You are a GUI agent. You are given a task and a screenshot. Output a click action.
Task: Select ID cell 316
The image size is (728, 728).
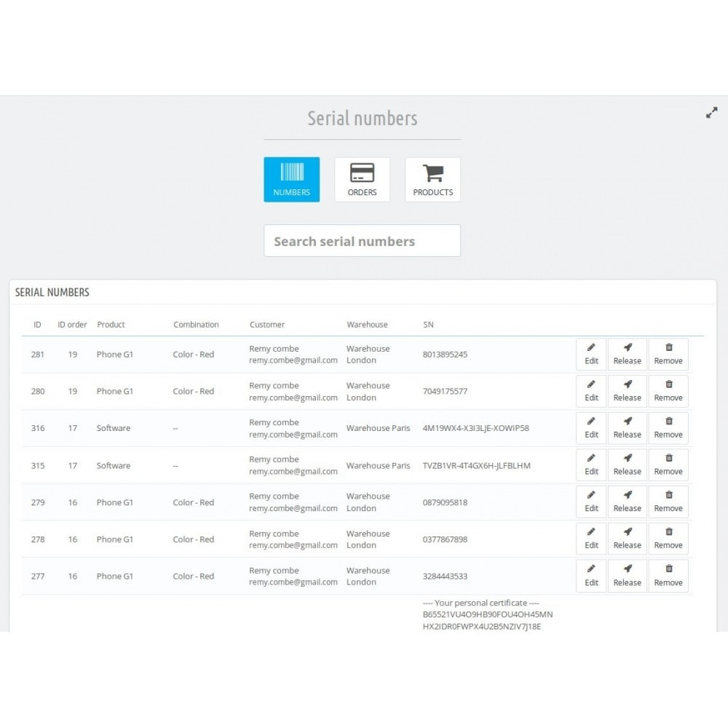coord(38,428)
